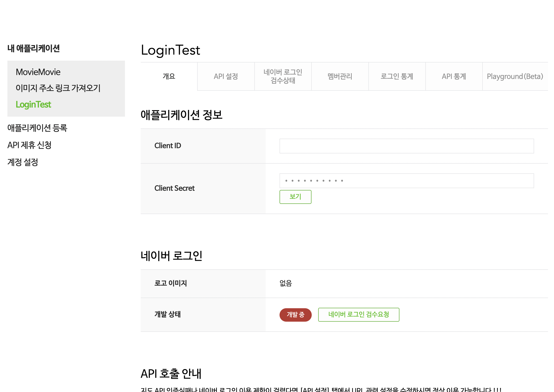Select the LoginTest application in the sidebar
Image resolution: width=554 pixels, height=392 pixels.
point(33,105)
